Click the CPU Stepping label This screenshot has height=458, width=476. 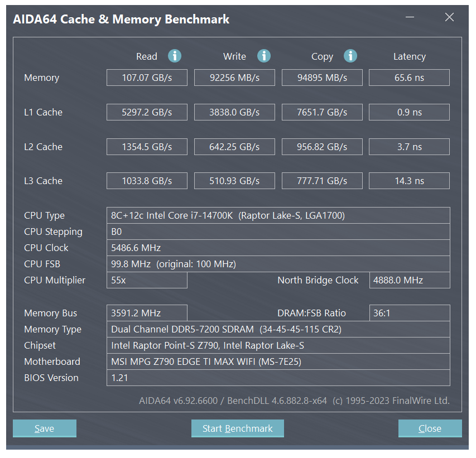[53, 232]
